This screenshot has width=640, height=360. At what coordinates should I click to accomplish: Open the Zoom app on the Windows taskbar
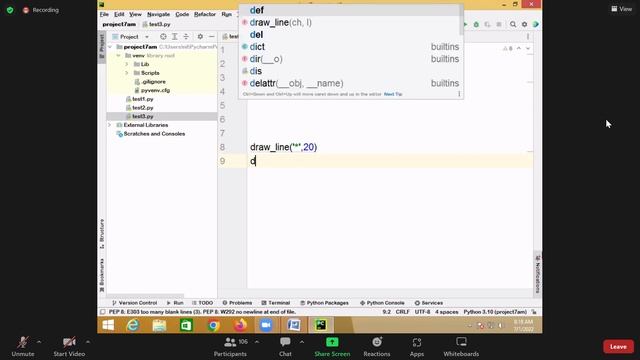pyautogui.click(x=266, y=325)
